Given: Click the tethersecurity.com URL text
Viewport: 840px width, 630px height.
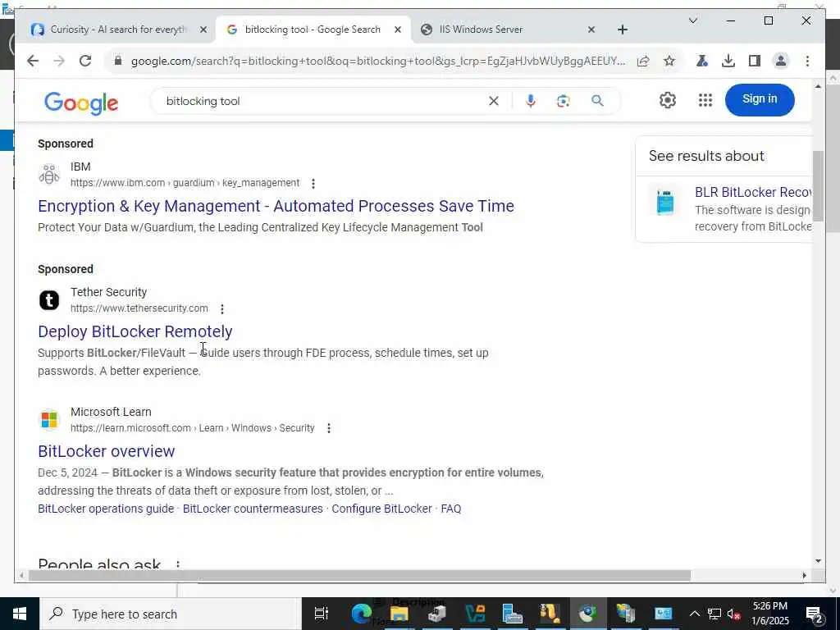Looking at the screenshot, I should click(x=139, y=308).
